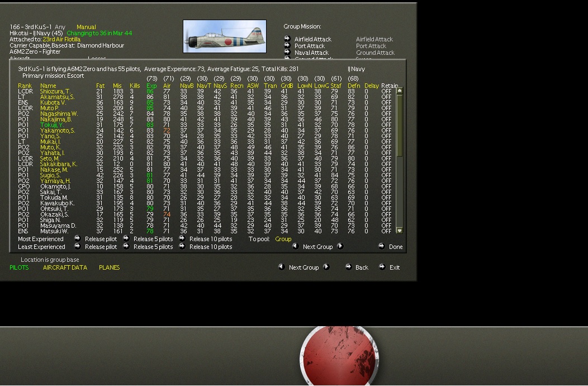Select pilot Yahata, I.
This screenshot has width=588, height=386.
point(52,153)
